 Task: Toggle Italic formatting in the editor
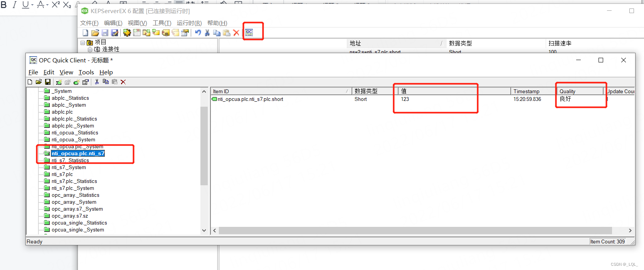click(14, 5)
